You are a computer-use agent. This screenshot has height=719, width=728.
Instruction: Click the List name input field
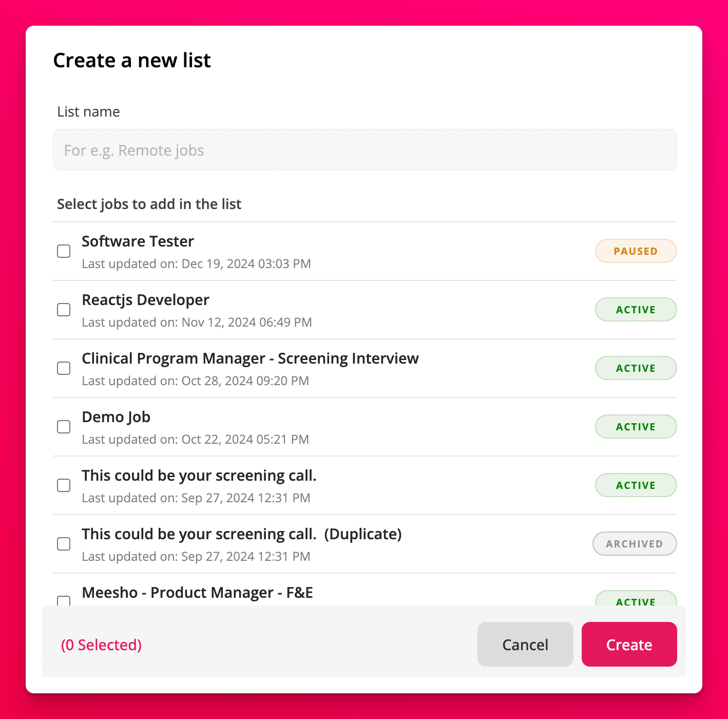point(365,150)
